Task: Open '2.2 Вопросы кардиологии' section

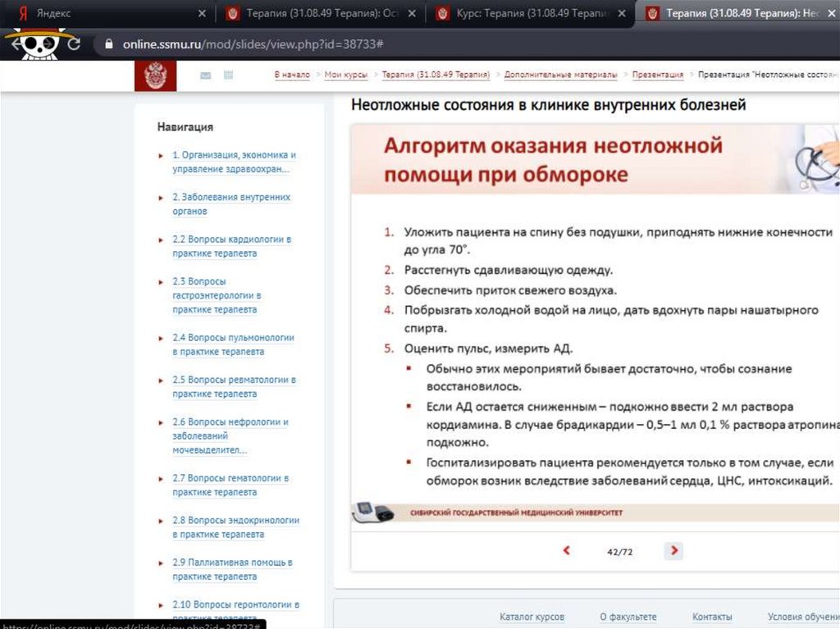Action: (232, 246)
